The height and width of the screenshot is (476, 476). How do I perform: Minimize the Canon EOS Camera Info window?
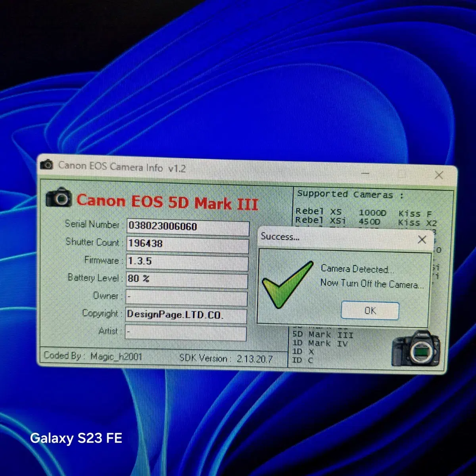tap(365, 173)
